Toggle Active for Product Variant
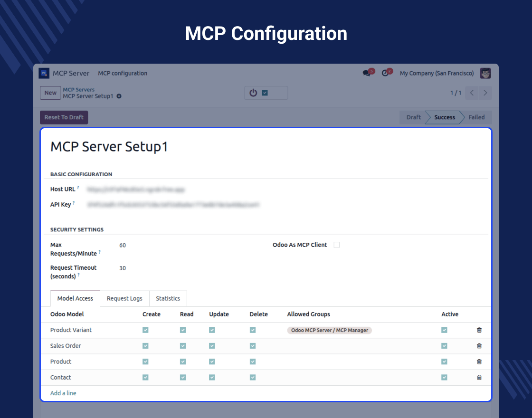The image size is (532, 418). click(x=444, y=330)
